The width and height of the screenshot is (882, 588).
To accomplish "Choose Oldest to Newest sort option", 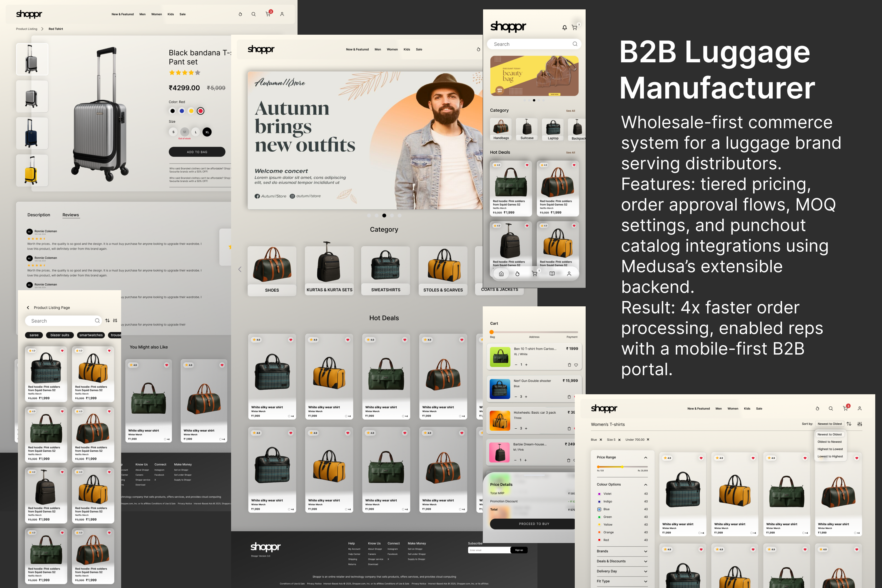I will point(829,442).
